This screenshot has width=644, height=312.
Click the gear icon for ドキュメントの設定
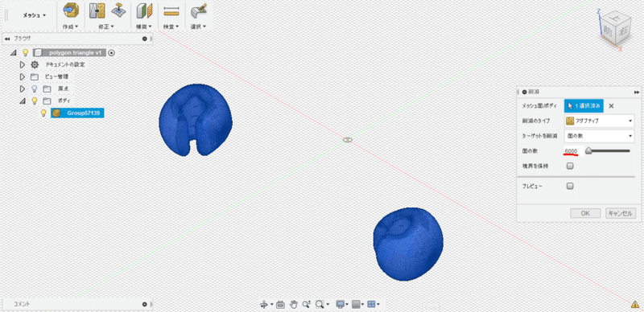pos(35,64)
